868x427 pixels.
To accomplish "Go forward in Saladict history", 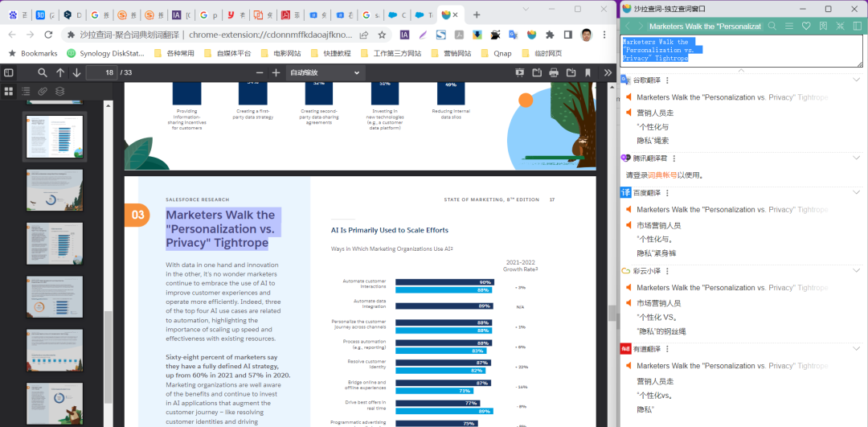I will pos(641,26).
